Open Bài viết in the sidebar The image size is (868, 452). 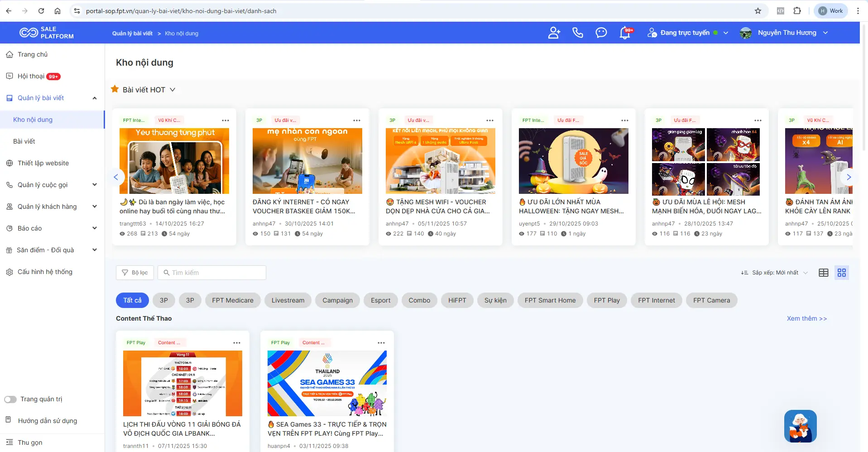[24, 141]
